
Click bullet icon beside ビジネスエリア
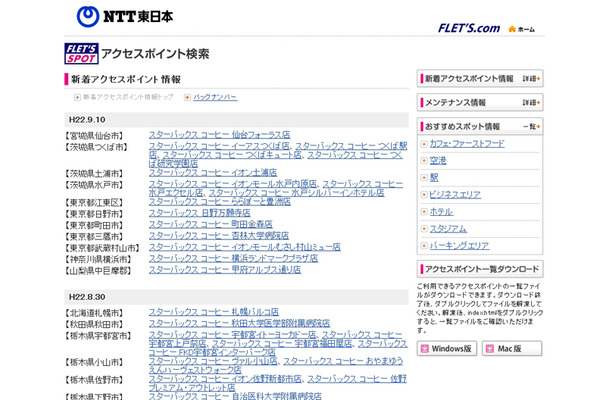(x=424, y=195)
